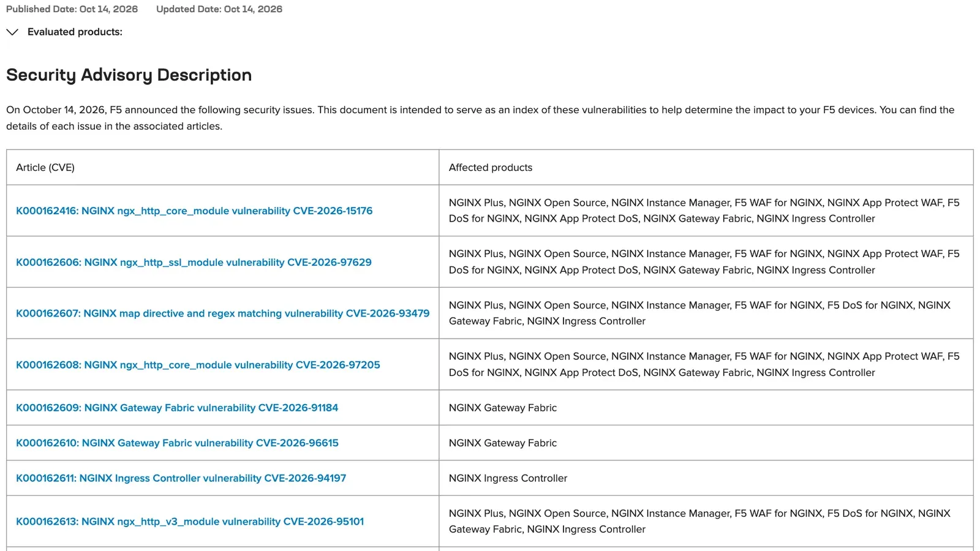Expand the Evaluated products chevron
Screen dimensions: 980x551
pyautogui.click(x=12, y=32)
